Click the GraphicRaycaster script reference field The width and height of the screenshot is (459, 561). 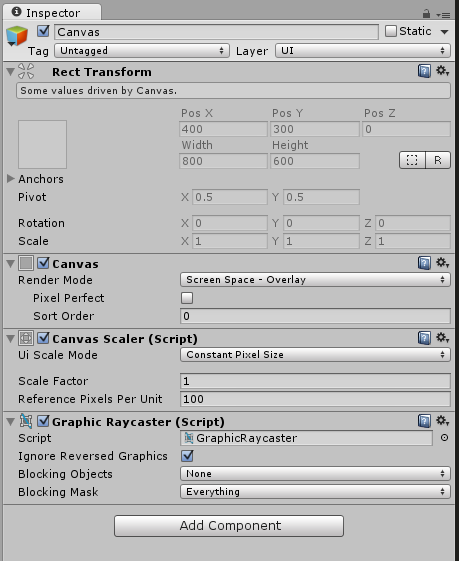tap(306, 438)
